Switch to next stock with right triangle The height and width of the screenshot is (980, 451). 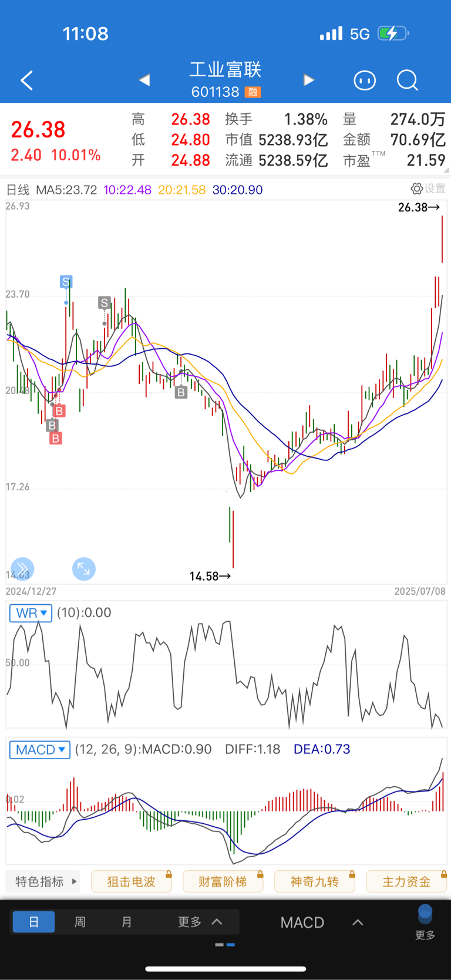point(309,80)
